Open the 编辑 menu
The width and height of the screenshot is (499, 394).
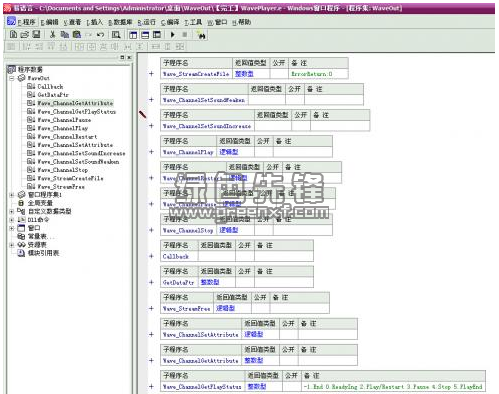(x=49, y=22)
